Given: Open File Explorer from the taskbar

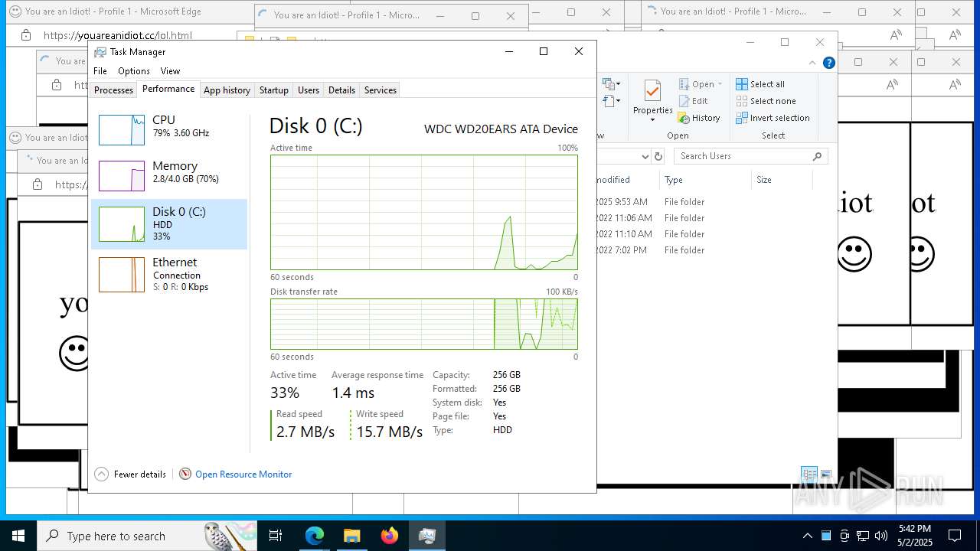Looking at the screenshot, I should click(x=352, y=536).
